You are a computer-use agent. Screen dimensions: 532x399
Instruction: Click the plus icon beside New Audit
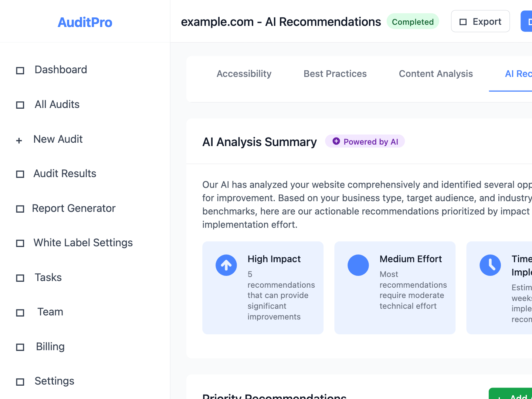(x=19, y=140)
